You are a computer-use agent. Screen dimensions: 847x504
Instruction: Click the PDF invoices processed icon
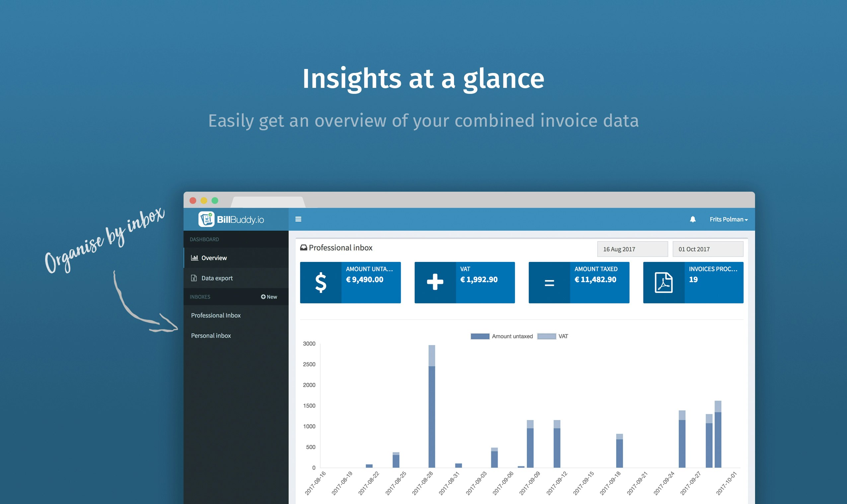point(663,283)
